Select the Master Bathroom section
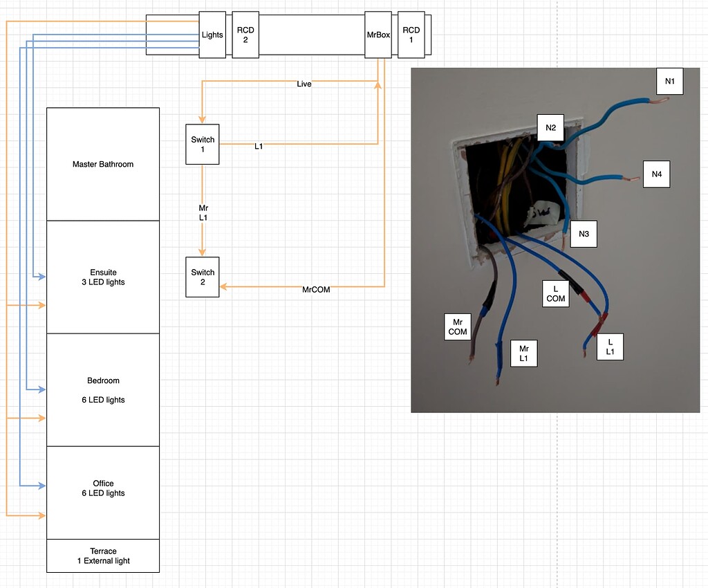 coord(102,164)
